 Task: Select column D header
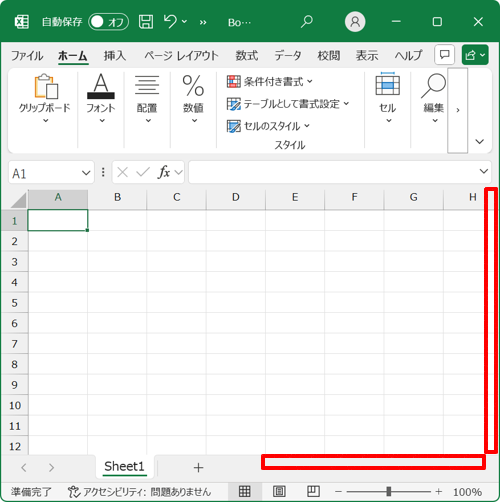point(236,199)
